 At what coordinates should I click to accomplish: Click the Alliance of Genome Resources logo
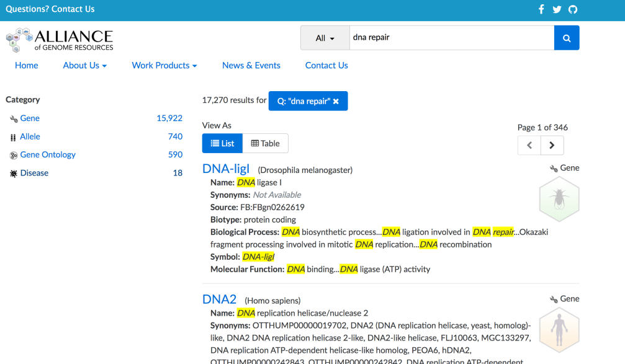[60, 40]
